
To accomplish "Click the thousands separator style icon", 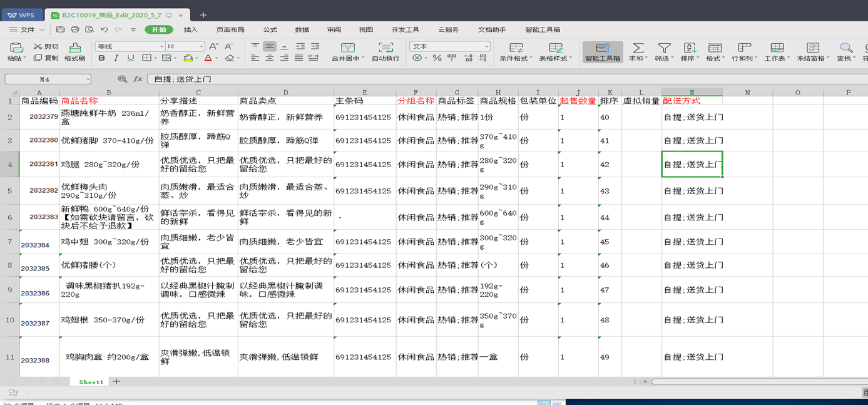I will (x=452, y=58).
